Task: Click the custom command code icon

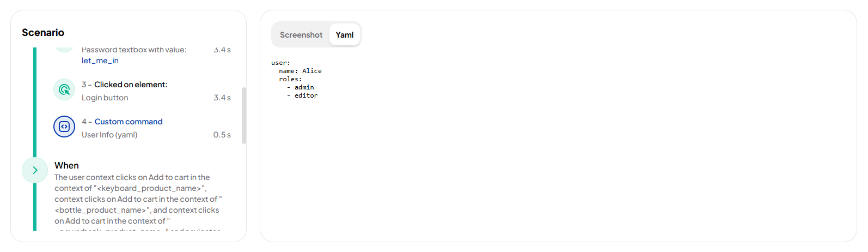Action: pos(64,127)
